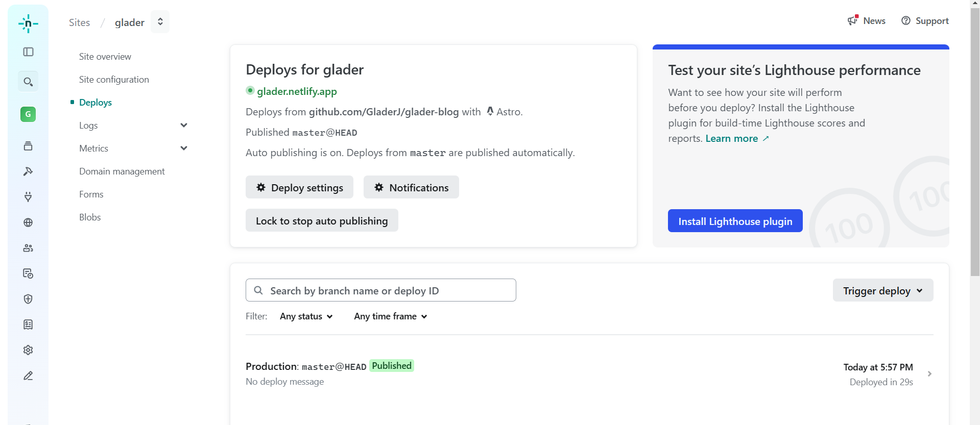
Task: Open the gear settings icon in sidebar
Action: (x=28, y=350)
